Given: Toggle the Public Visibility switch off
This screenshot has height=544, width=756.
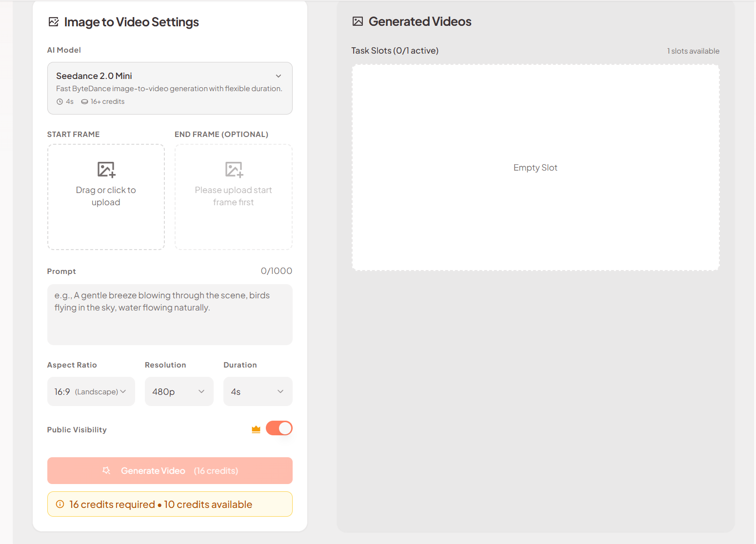Looking at the screenshot, I should (279, 428).
